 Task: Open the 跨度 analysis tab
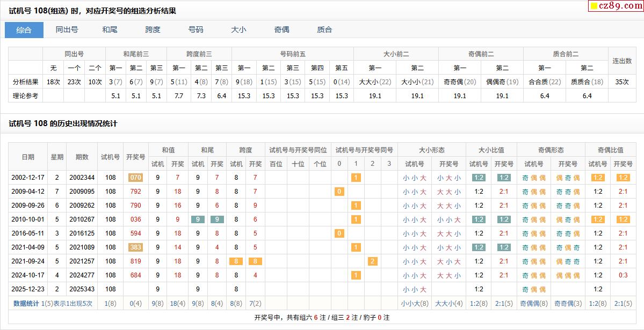pos(153,30)
